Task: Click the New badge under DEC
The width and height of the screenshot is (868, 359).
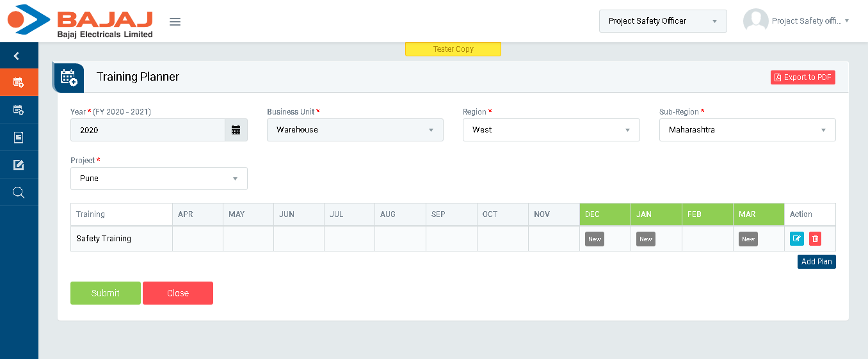Action: pos(594,239)
